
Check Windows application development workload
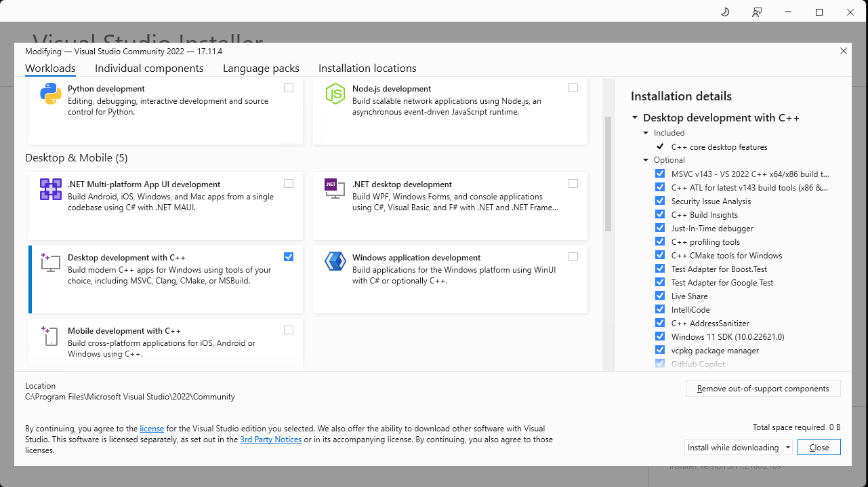pyautogui.click(x=573, y=257)
